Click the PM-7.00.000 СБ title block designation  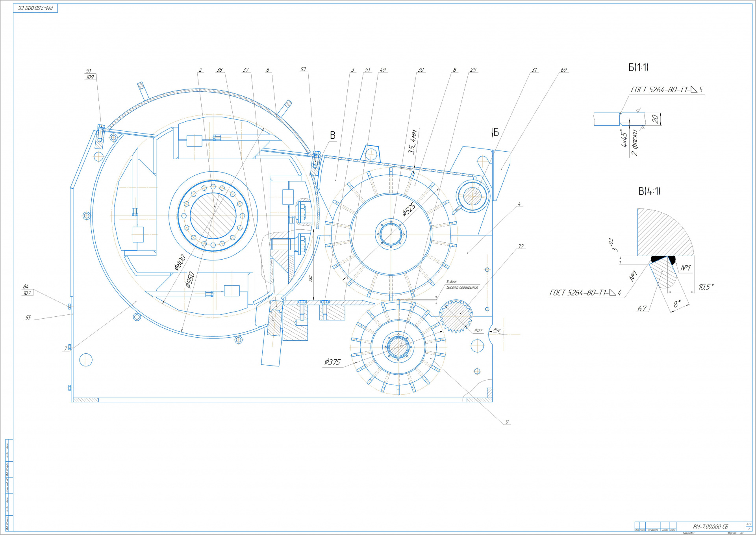click(x=710, y=526)
